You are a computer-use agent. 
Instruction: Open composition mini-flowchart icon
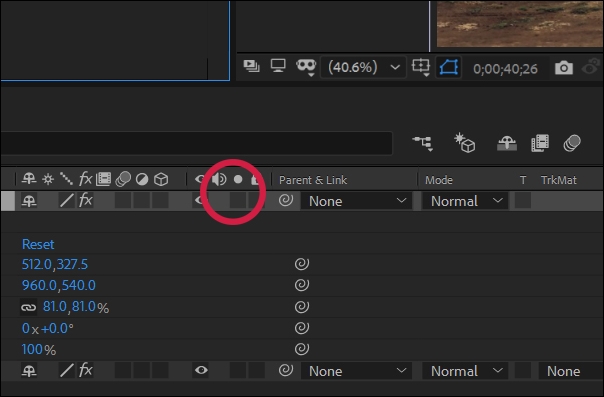pyautogui.click(x=423, y=143)
